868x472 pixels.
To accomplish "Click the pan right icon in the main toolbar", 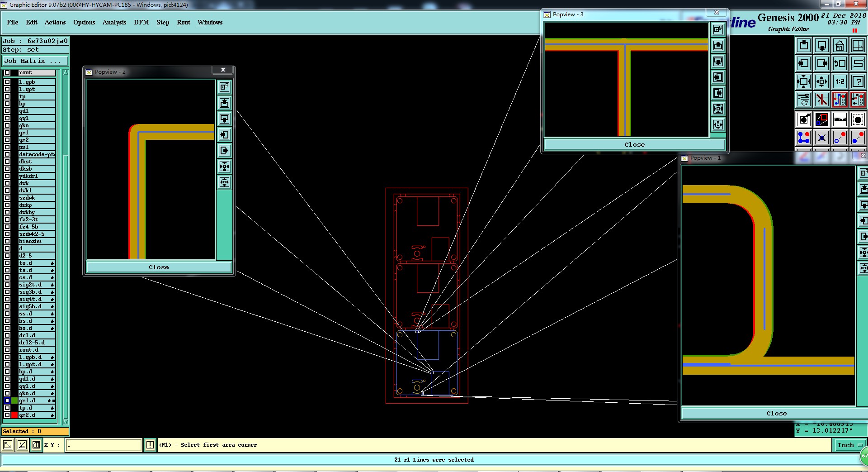I will click(822, 63).
